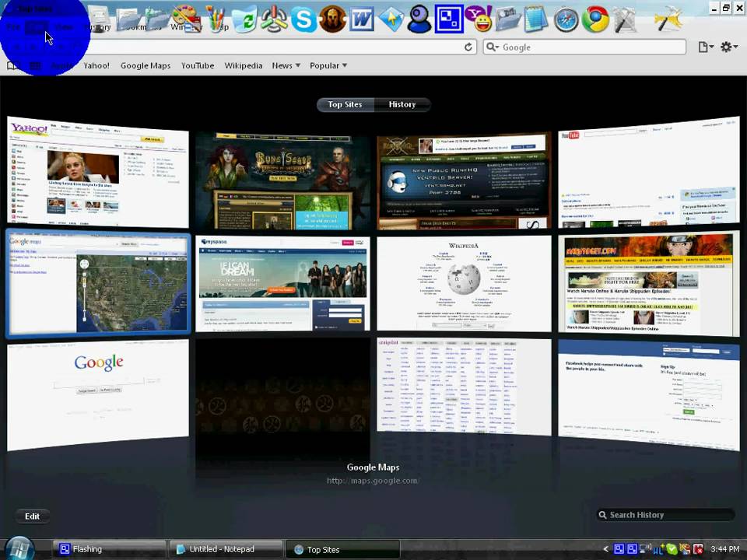Click the 3:44 PM taskbar clock
The width and height of the screenshot is (747, 560).
725,549
